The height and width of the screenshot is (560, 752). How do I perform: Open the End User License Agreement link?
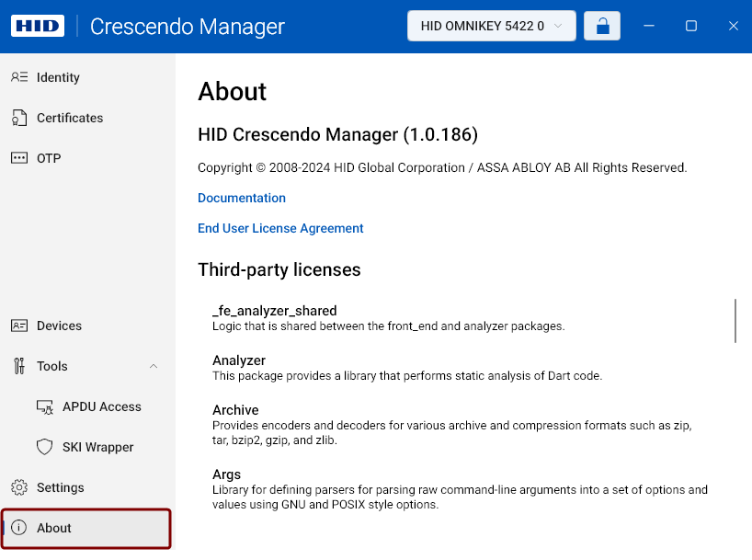(280, 228)
